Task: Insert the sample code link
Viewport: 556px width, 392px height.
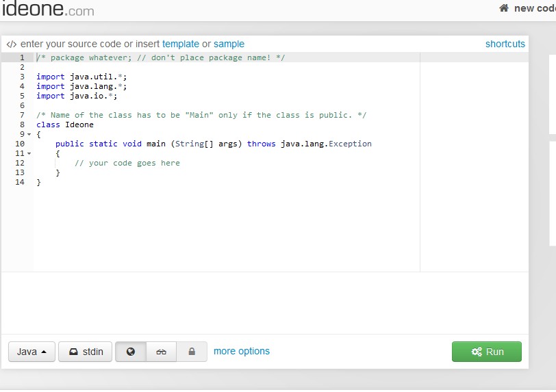Action: (229, 44)
